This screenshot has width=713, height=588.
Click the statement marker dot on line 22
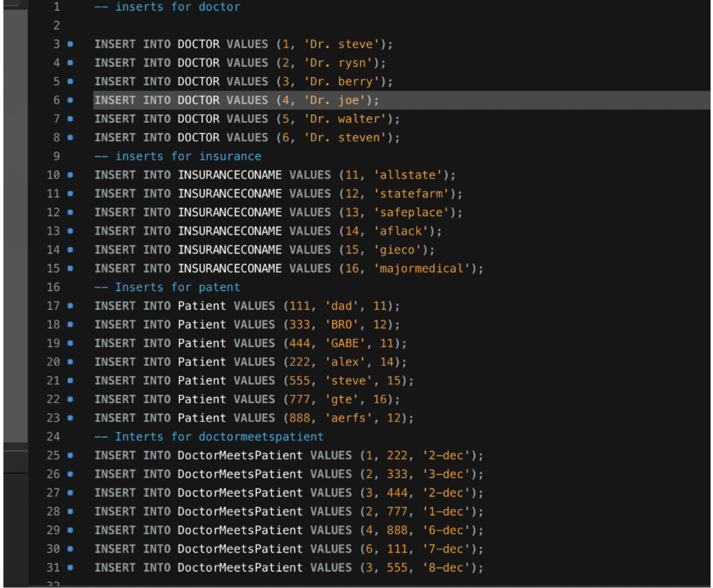[x=70, y=399]
